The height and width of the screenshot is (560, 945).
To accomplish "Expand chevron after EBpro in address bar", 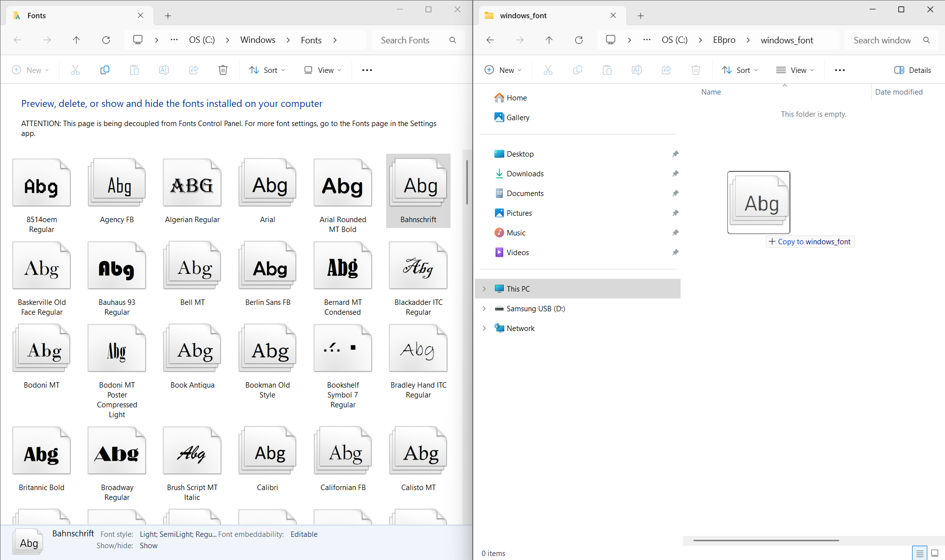I will (x=748, y=40).
